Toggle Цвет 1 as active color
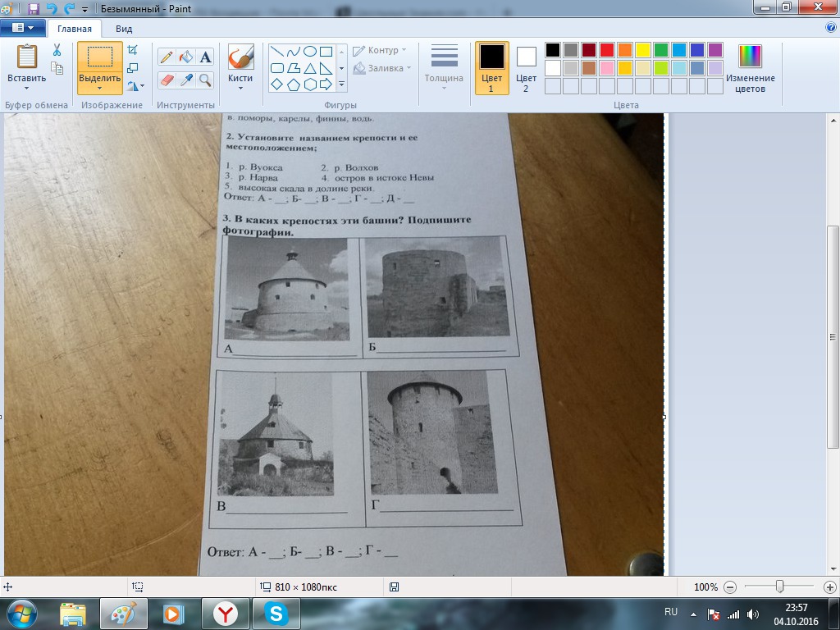Screen dimensions: 840x630 [x=491, y=67]
